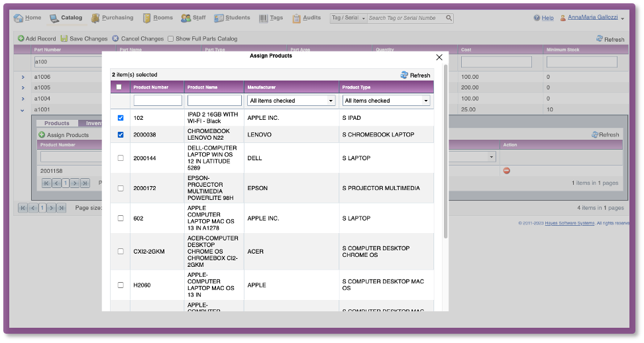Click Assign Products in background panel
The image size is (644, 343).
point(64,135)
